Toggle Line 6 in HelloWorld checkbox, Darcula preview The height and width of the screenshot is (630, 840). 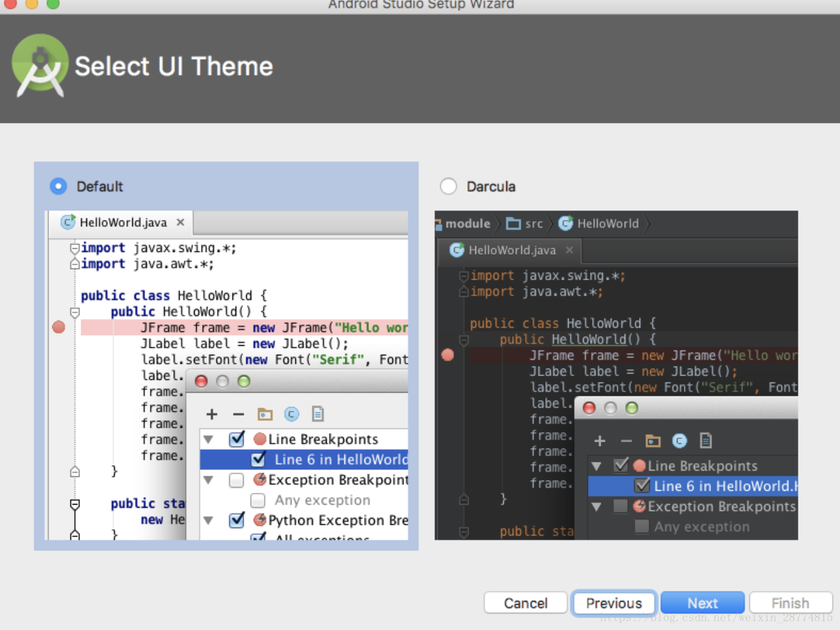(642, 486)
